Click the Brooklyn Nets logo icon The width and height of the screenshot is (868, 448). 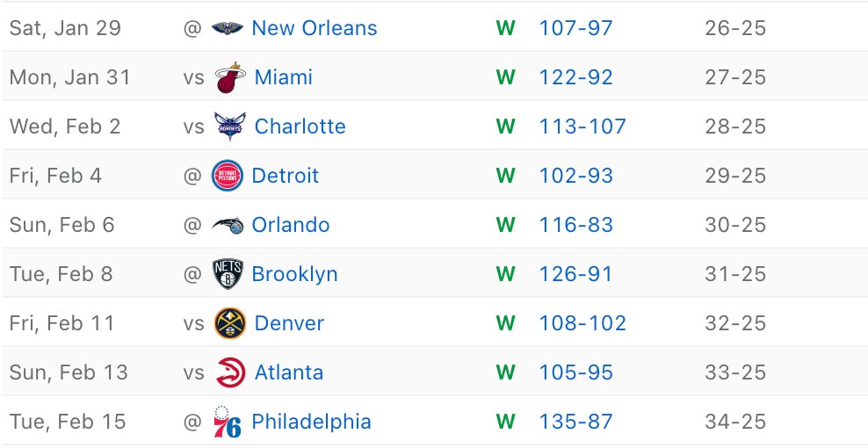coord(228,274)
